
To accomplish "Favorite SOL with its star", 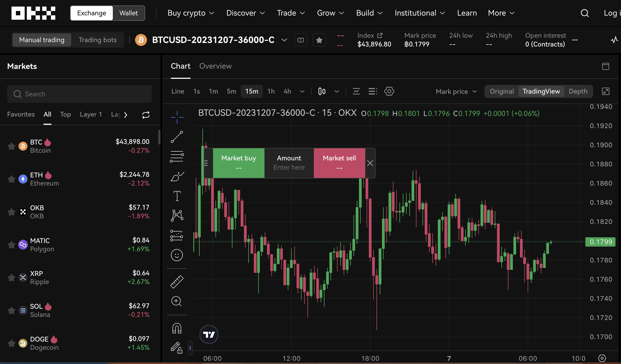I will click(x=12, y=311).
